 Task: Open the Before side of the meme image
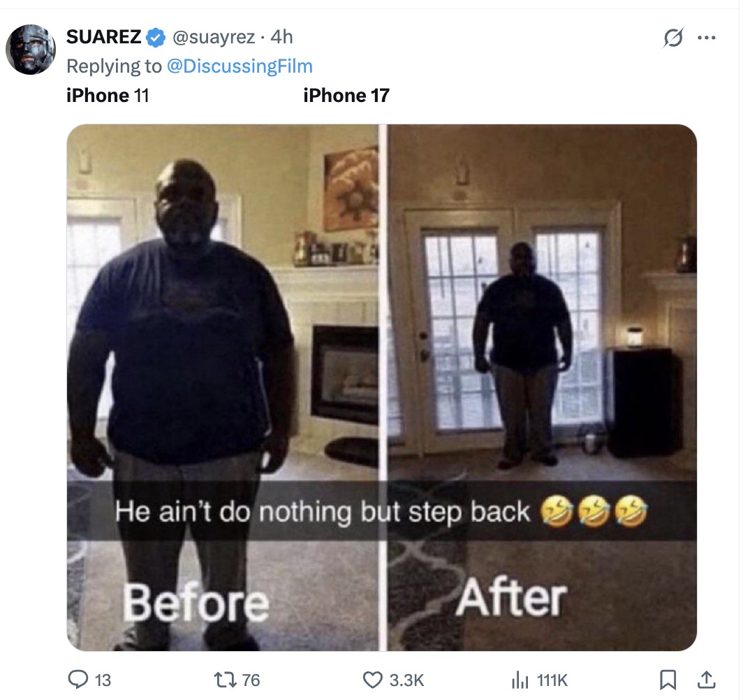[223, 387]
